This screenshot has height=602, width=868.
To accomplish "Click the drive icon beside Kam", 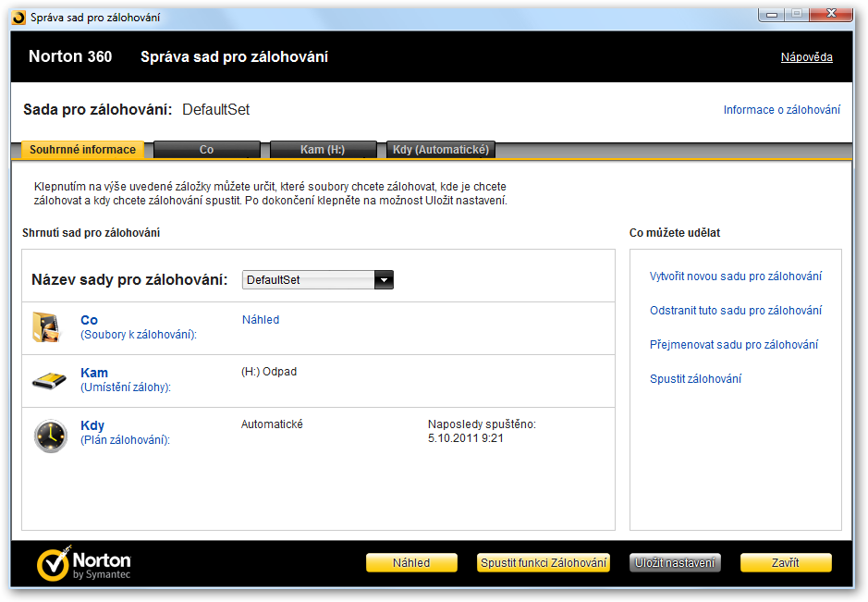I will click(49, 380).
